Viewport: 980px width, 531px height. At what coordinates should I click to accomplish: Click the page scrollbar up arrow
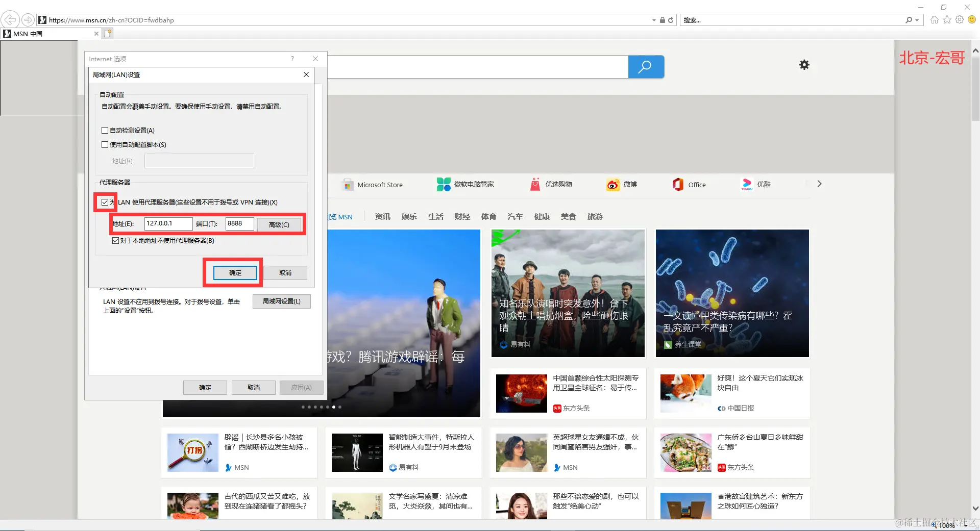click(x=975, y=50)
